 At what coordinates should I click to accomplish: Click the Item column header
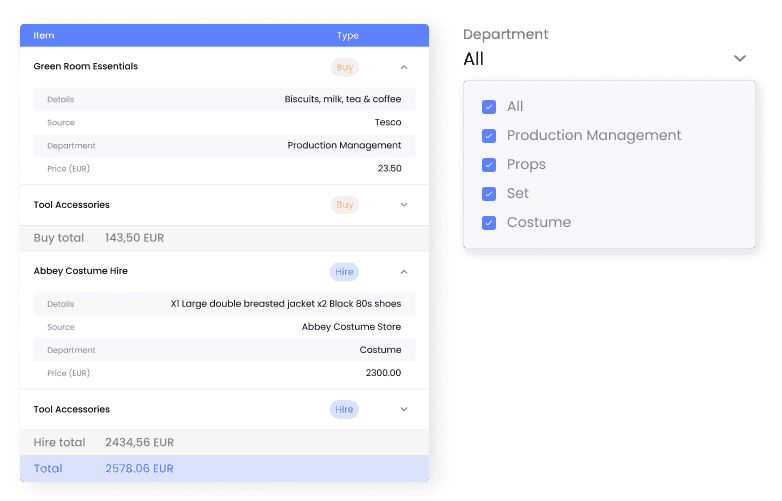[44, 35]
